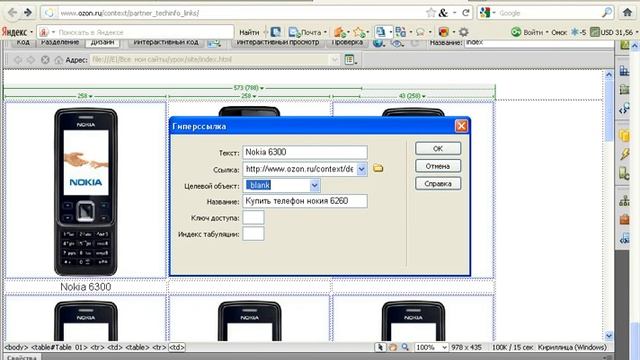
Task: Click the Nokia 6300 caption under the phone
Action: tap(86, 287)
